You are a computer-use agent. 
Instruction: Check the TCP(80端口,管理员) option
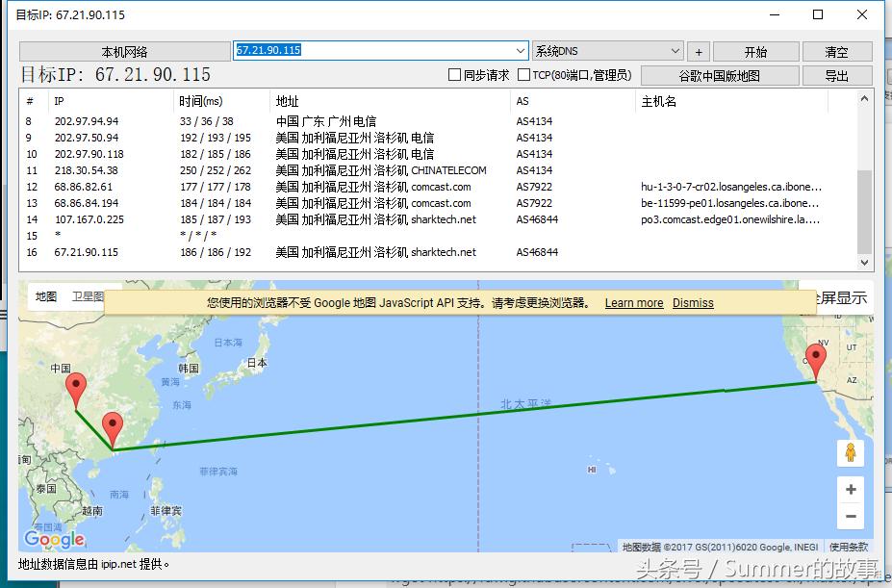pyautogui.click(x=522, y=75)
